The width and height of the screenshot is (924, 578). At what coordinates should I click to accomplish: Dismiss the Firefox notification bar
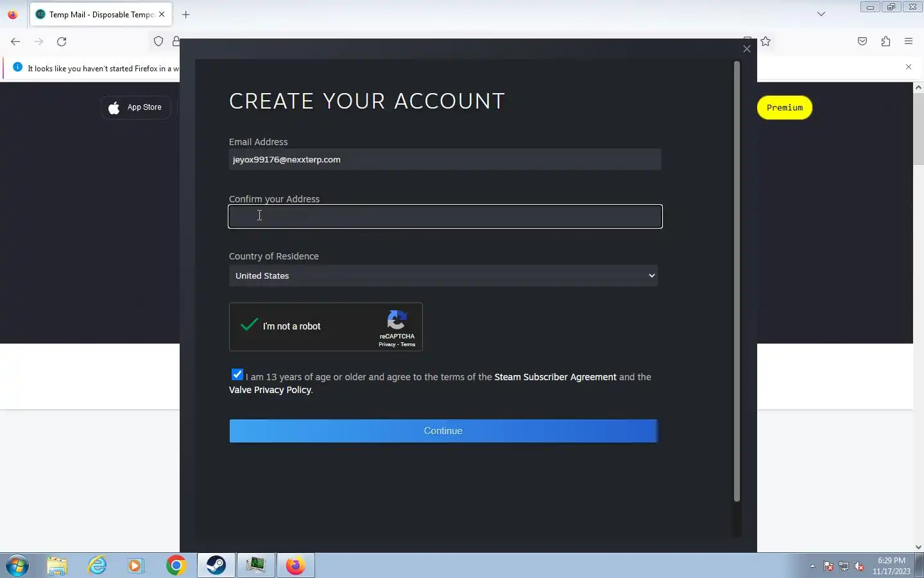point(909,67)
